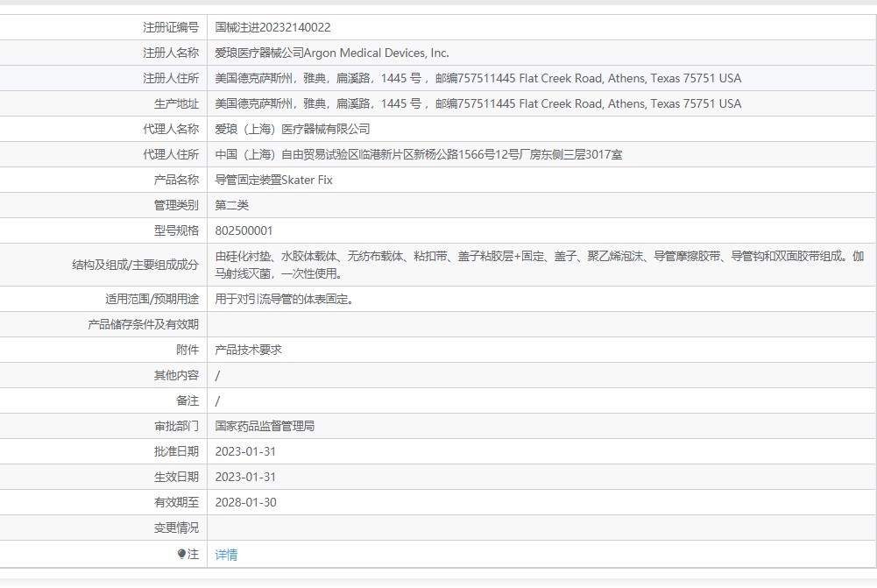Select management class 第二类
Image resolution: width=877 pixels, height=588 pixels.
[x=231, y=205]
